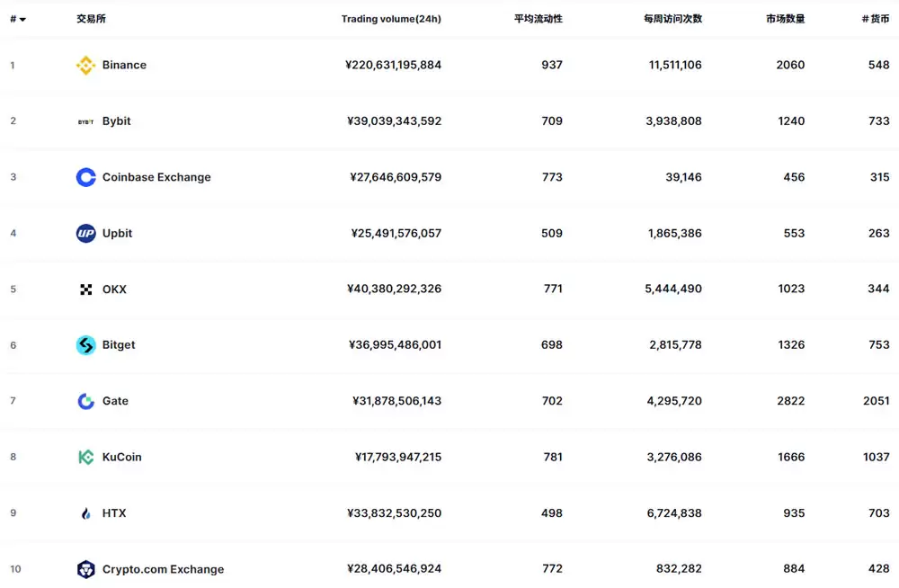Viewport: 899px width, 588px height.
Task: Click the Bybit logo icon
Action: (x=85, y=121)
